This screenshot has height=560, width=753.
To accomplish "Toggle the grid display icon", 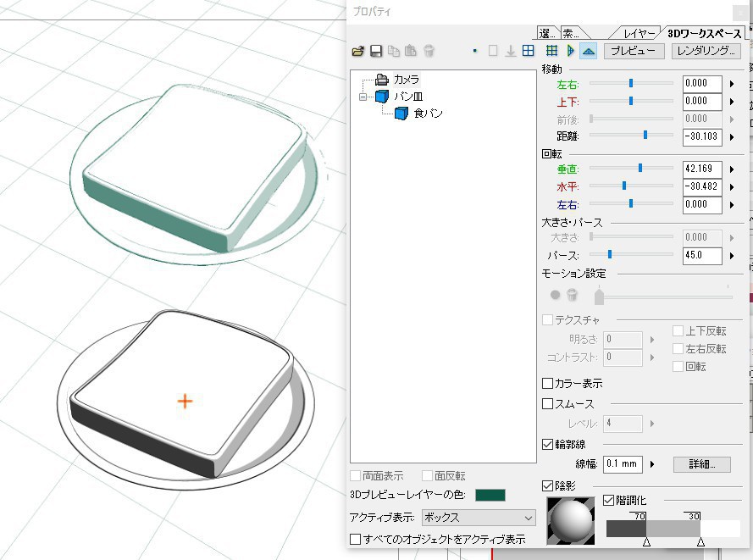I will [551, 50].
